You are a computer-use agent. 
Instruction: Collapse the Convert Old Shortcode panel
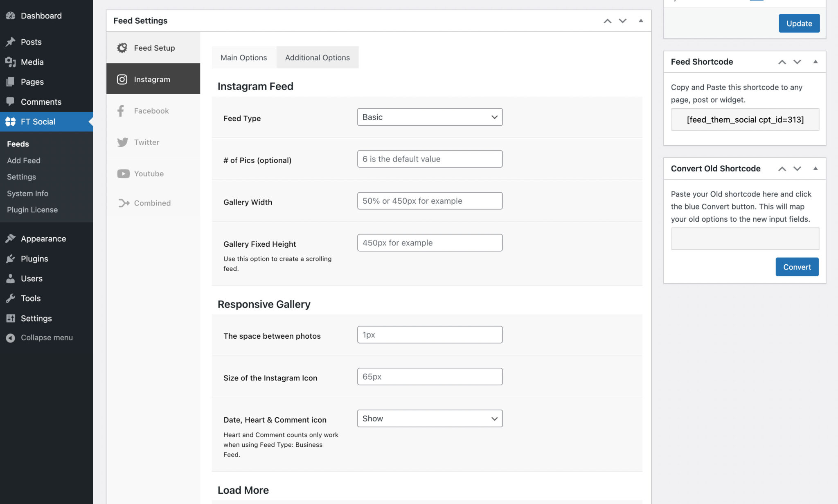pos(815,169)
